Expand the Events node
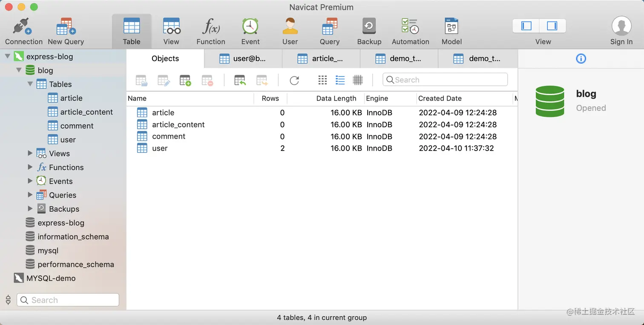Viewport: 644px width, 325px height. (30, 181)
